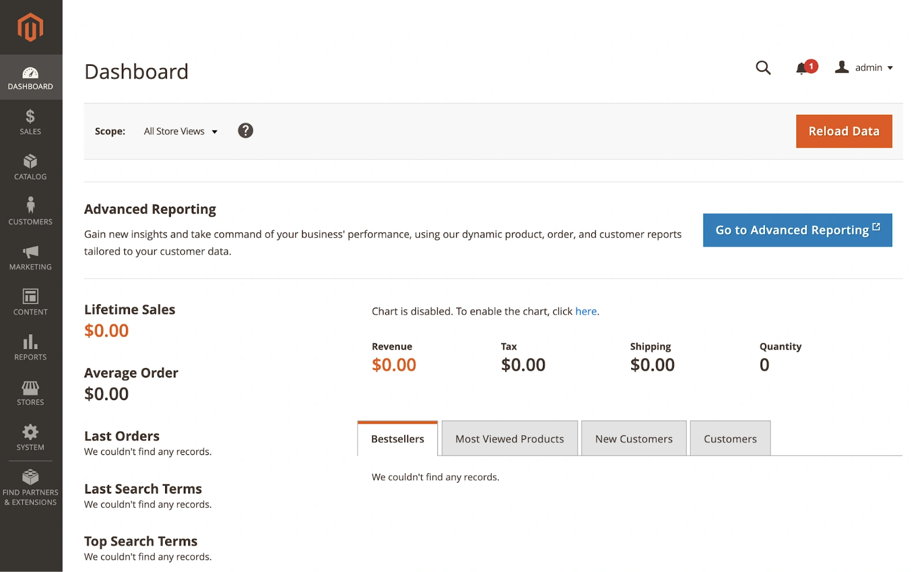Open the search magnifier
The image size is (924, 572).
coord(763,68)
